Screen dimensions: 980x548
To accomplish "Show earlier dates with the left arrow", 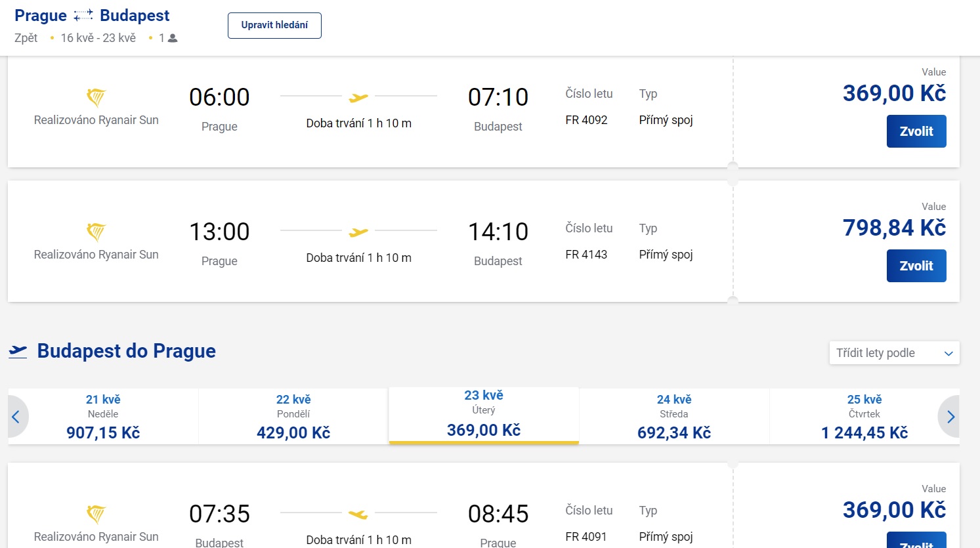I will click(16, 417).
